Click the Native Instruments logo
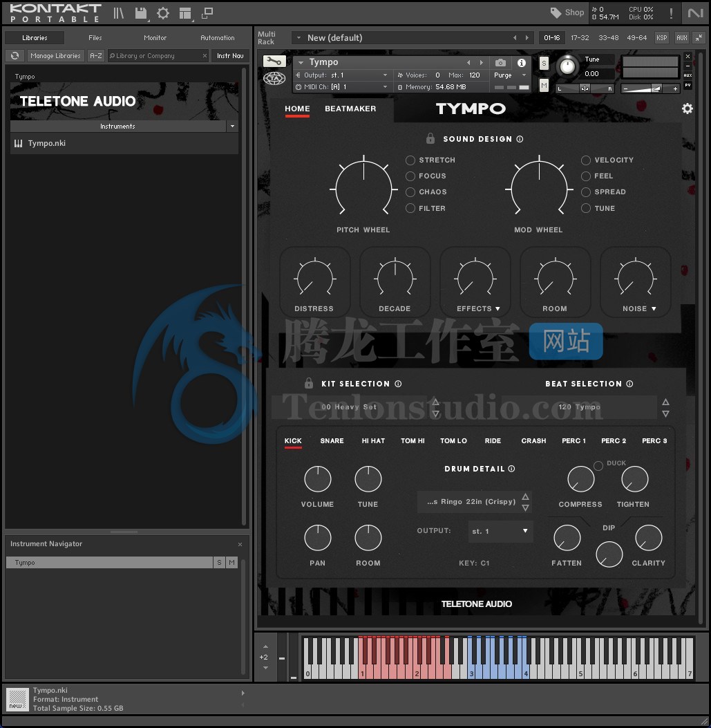The image size is (711, 728). click(x=695, y=13)
